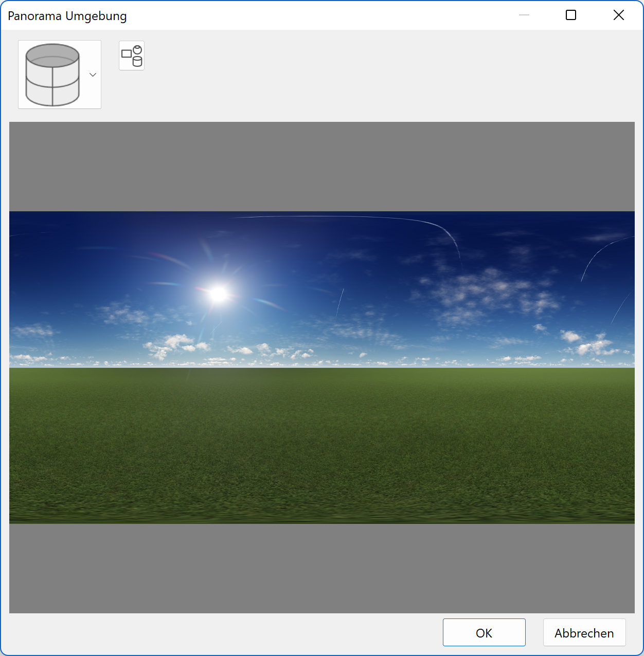Image resolution: width=644 pixels, height=656 pixels.
Task: Click the cylinder projection preview icon
Action: click(x=53, y=75)
